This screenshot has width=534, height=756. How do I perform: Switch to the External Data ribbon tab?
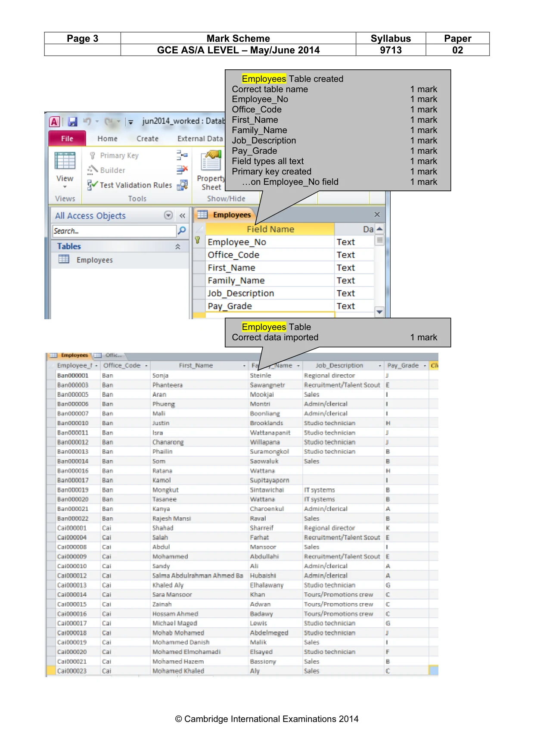[x=200, y=139]
